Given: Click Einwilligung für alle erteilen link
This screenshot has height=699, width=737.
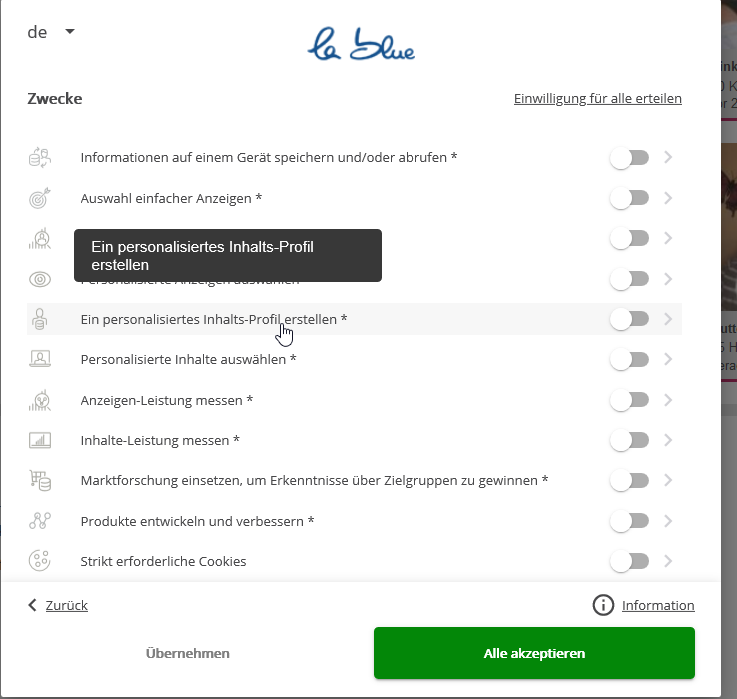Looking at the screenshot, I should click(x=597, y=99).
